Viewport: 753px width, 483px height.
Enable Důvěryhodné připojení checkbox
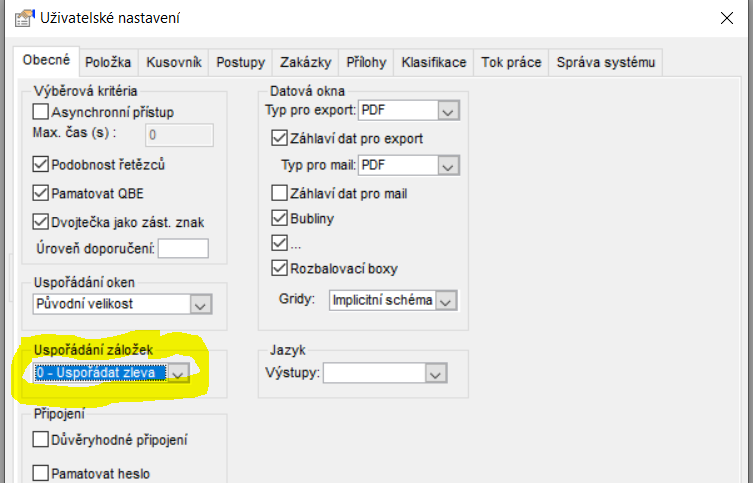click(40, 439)
